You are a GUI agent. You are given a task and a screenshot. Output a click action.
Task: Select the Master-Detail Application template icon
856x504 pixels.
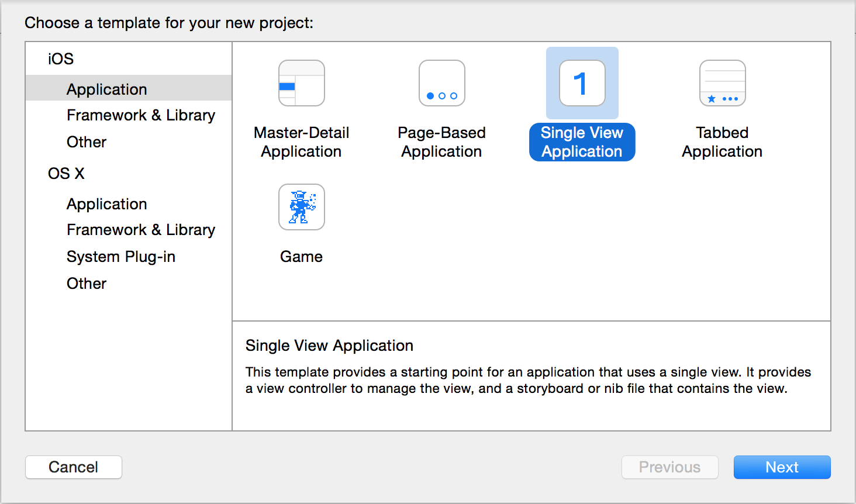point(301,83)
